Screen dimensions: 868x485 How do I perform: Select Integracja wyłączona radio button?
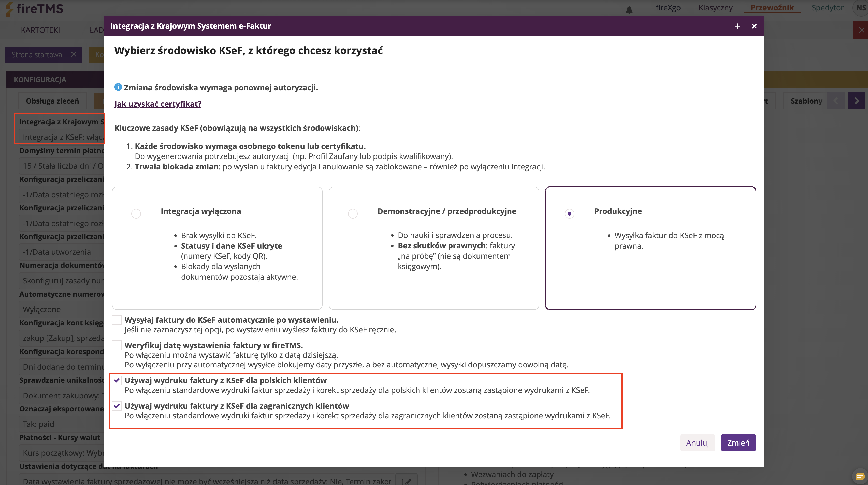(x=136, y=213)
